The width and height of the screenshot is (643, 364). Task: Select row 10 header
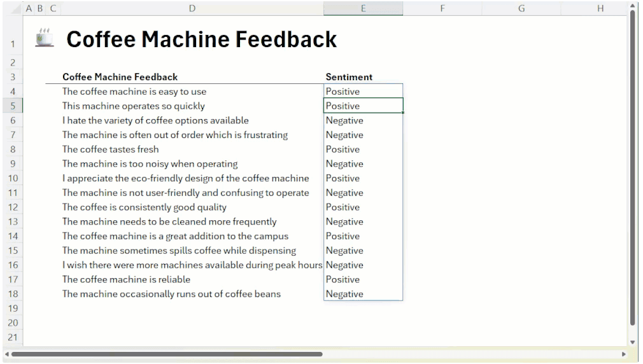coord(13,178)
